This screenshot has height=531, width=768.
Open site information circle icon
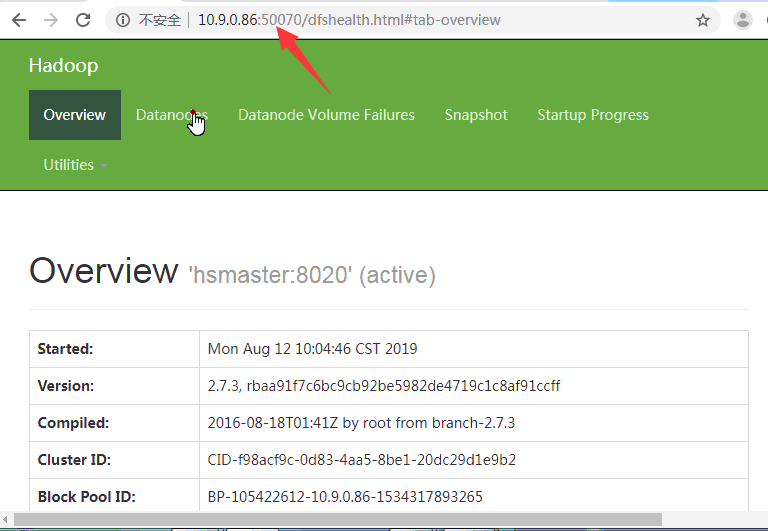click(x=123, y=20)
